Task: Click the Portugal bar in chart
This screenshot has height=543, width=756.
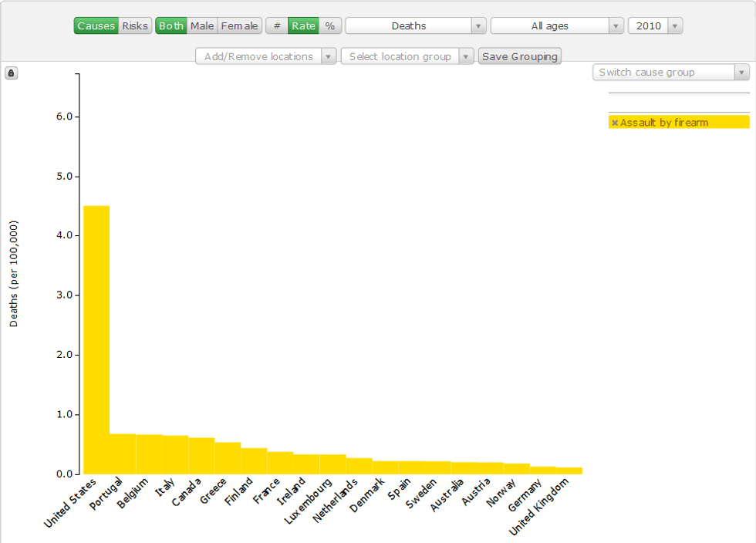Action: 123,454
